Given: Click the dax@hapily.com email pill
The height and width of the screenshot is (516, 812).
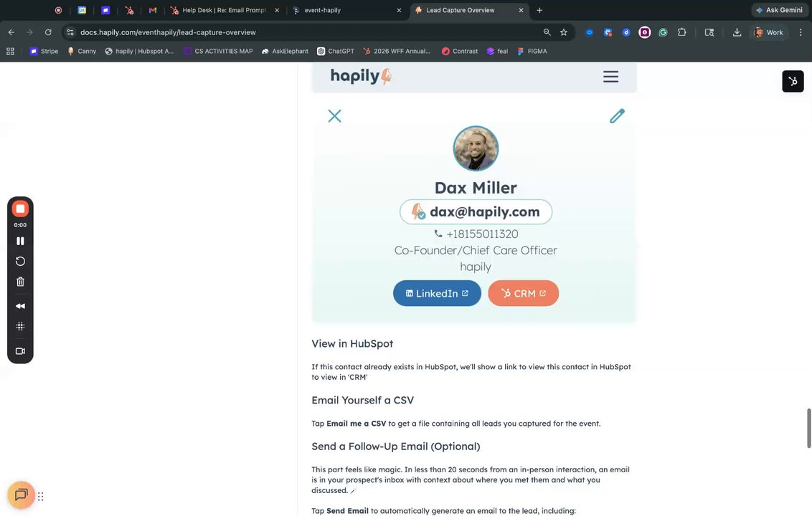Looking at the screenshot, I should click(x=476, y=211).
